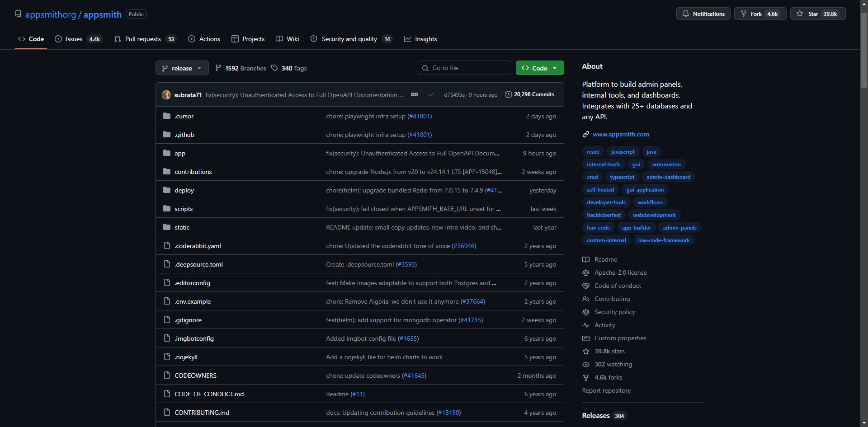Image resolution: width=868 pixels, height=427 pixels.
Task: Click the appsmithorg owner link
Action: point(51,14)
